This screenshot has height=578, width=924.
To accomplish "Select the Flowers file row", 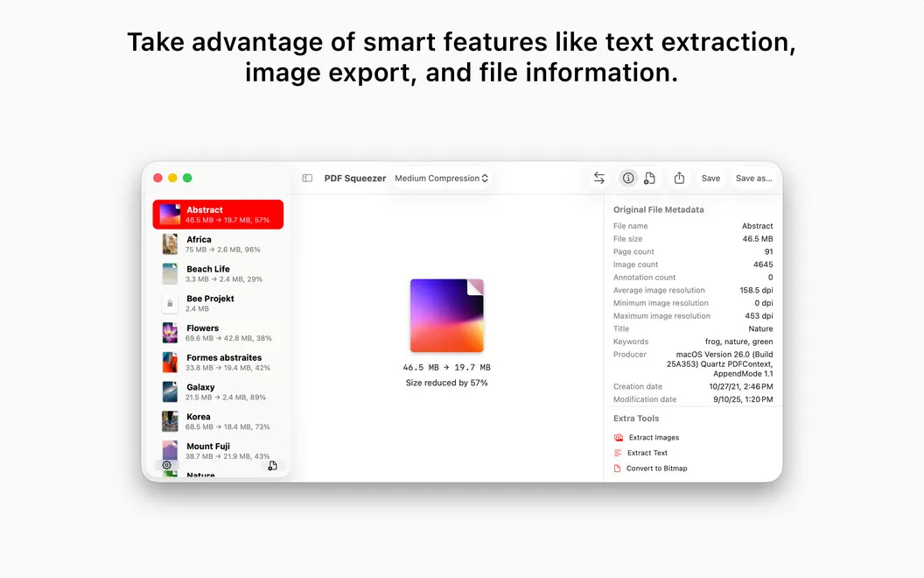I will click(218, 333).
